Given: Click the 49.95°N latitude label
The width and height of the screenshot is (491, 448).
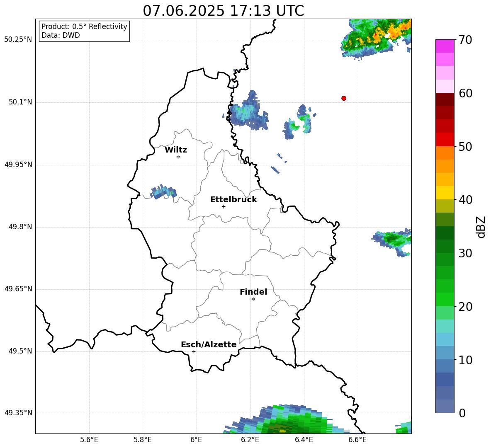Looking at the screenshot, I should (x=18, y=165).
